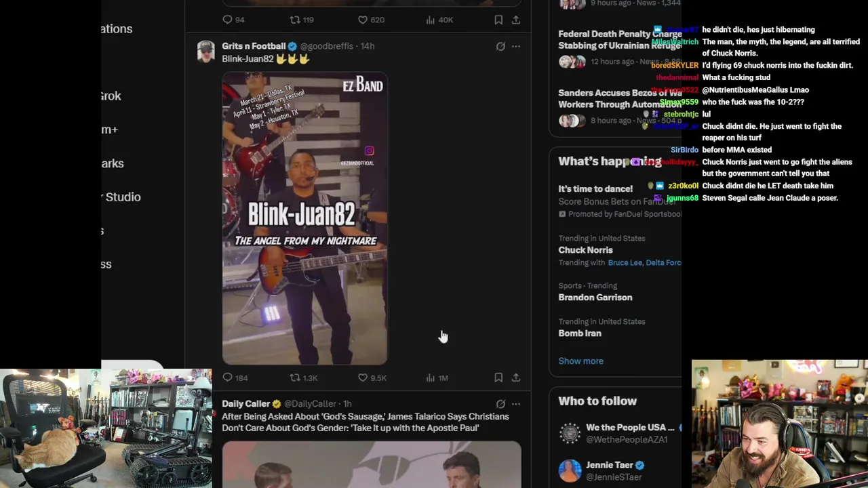This screenshot has height=488, width=868.
Task: Open more options for Grits n Football post
Action: tap(516, 46)
